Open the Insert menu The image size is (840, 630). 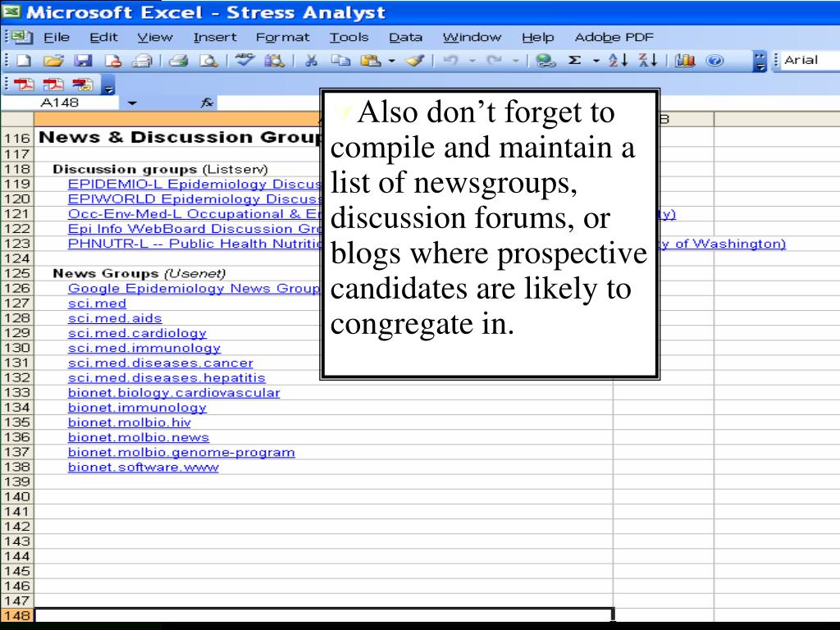[215, 38]
